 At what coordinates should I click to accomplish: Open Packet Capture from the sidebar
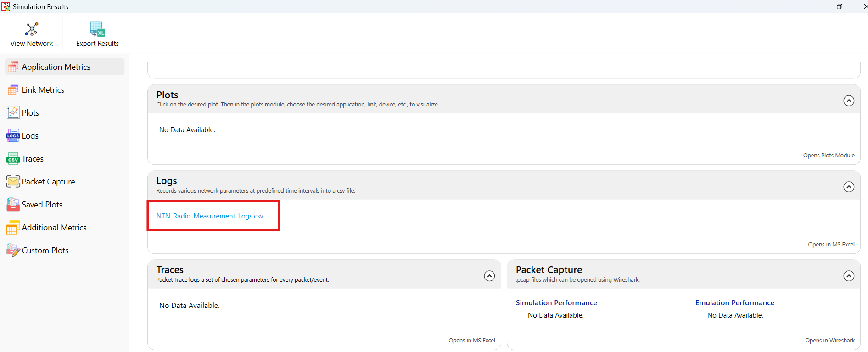(48, 182)
